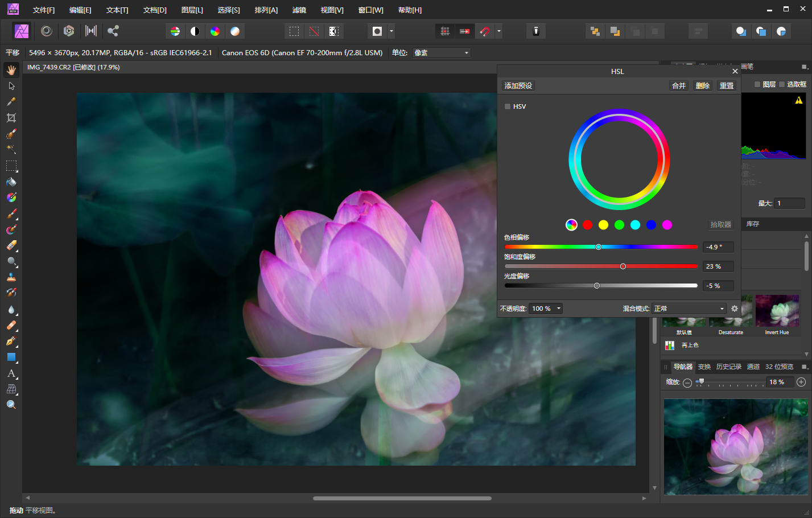Screen dimensions: 812x518
Task: Select the View (hand) tool
Action: pos(11,70)
